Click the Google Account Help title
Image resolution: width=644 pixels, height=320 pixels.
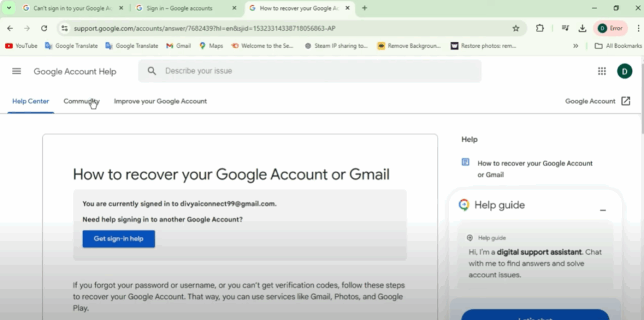coord(75,72)
